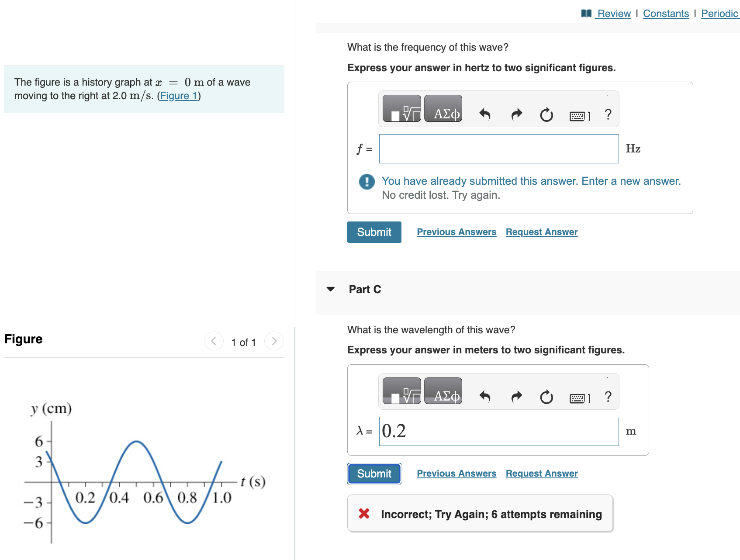Submit the frequency answer
The height and width of the screenshot is (560, 740).
(374, 232)
